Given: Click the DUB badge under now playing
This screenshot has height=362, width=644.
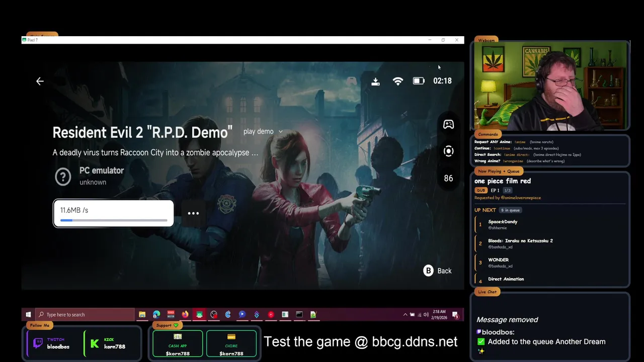Looking at the screenshot, I should tap(481, 191).
